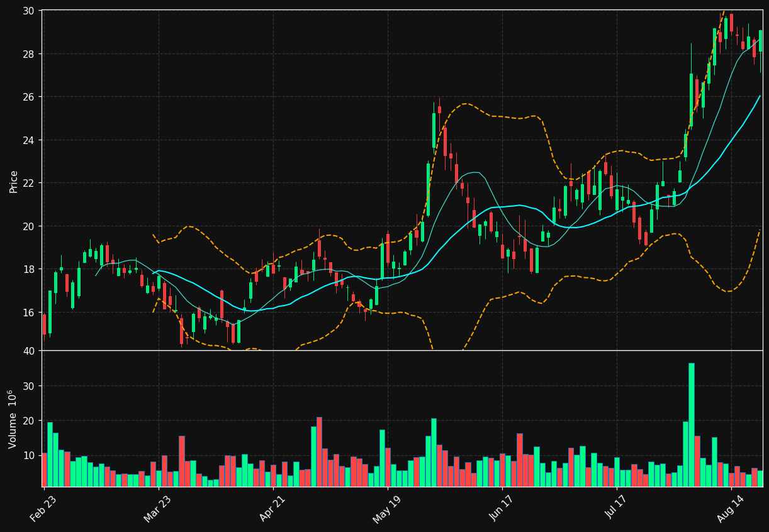Select the 22 price tick label

coord(30,183)
